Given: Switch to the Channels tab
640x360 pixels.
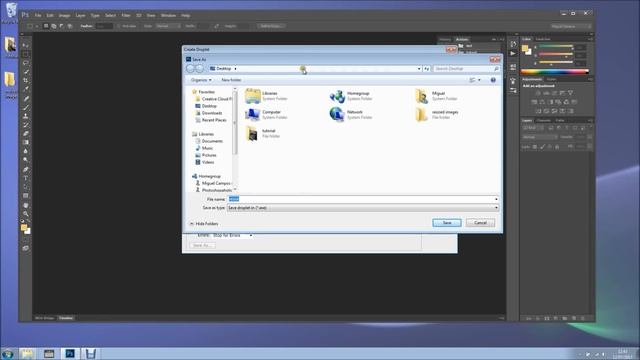Looking at the screenshot, I should (543, 120).
